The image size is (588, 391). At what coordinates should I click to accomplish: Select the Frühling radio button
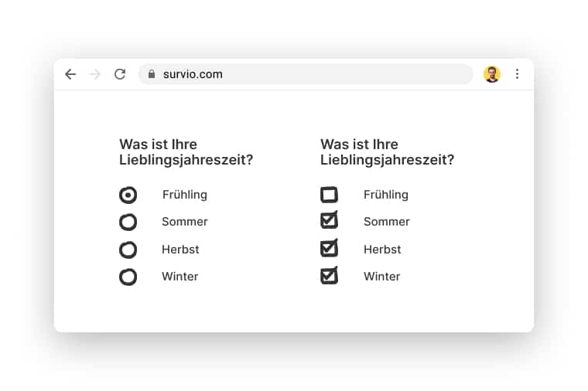[128, 195]
